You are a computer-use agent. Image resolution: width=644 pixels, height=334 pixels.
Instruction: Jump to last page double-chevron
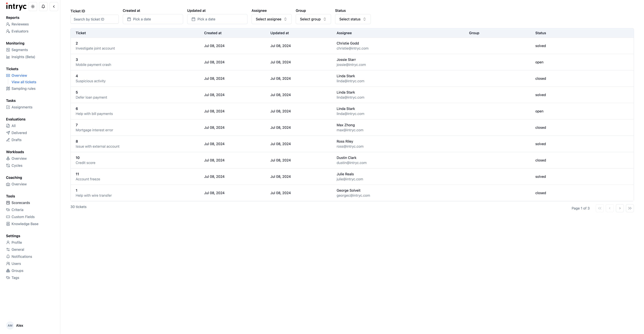(x=630, y=208)
